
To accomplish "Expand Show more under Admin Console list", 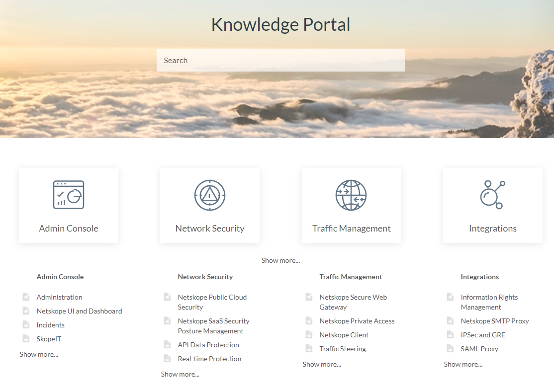I will 39,354.
